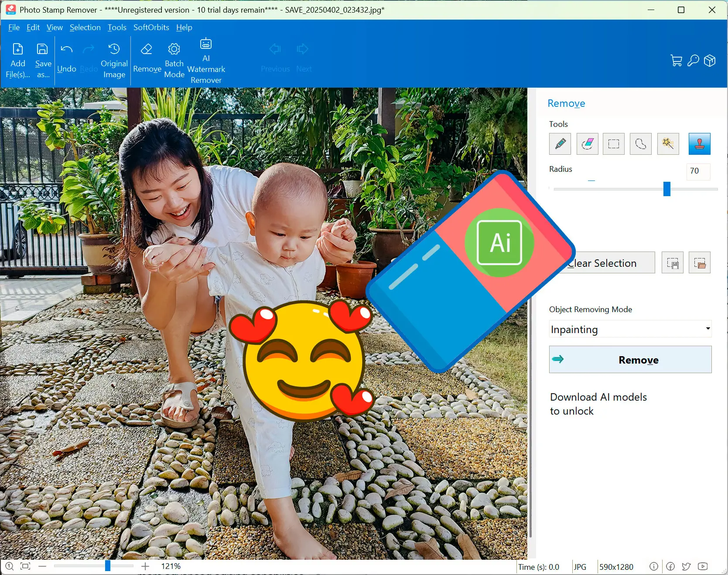Zoom in with the plus button
The image size is (728, 575).
(145, 566)
